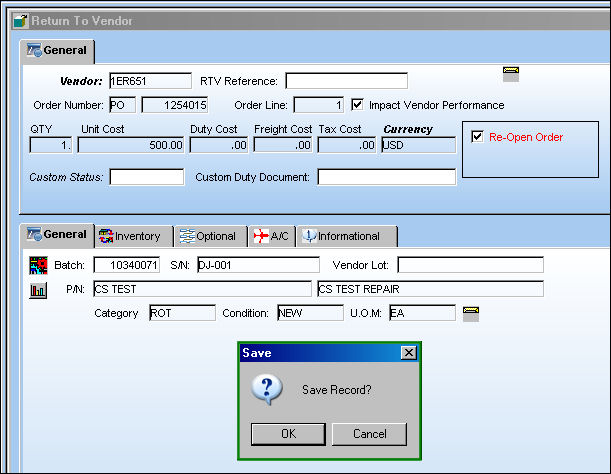Image resolution: width=611 pixels, height=474 pixels.
Task: Open the A/C tab
Action: pyautogui.click(x=272, y=236)
